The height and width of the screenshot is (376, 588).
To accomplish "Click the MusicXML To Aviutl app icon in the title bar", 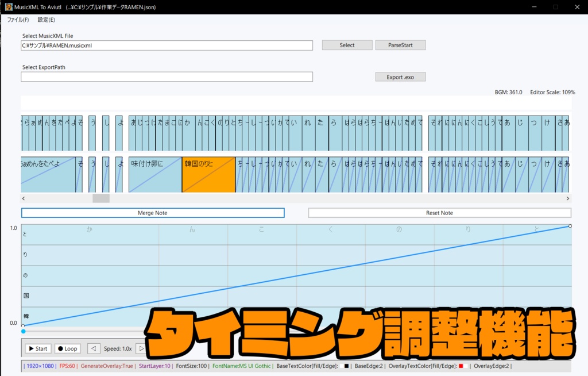I will coord(7,6).
